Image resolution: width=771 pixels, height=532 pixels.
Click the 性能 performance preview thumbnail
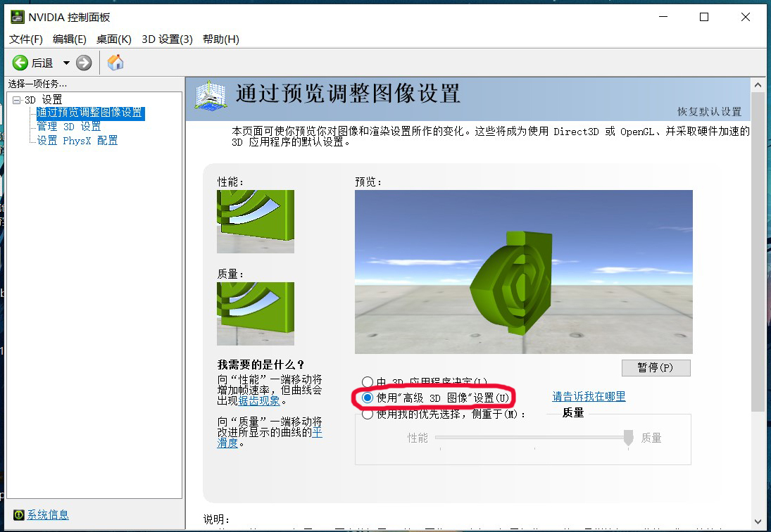tap(255, 220)
